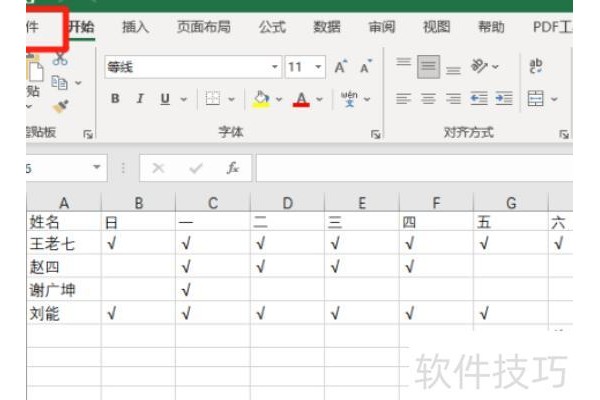Select the cell 王老七
This screenshot has height=400, width=600.
click(64, 243)
